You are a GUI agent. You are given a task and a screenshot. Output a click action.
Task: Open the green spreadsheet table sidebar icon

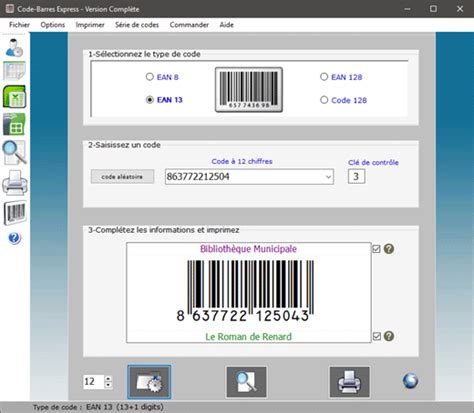[14, 124]
